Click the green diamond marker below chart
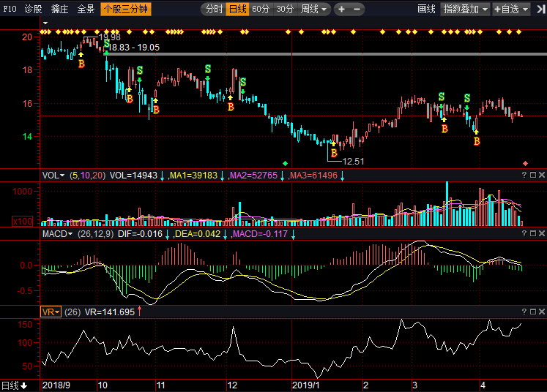The image size is (547, 392). click(286, 163)
